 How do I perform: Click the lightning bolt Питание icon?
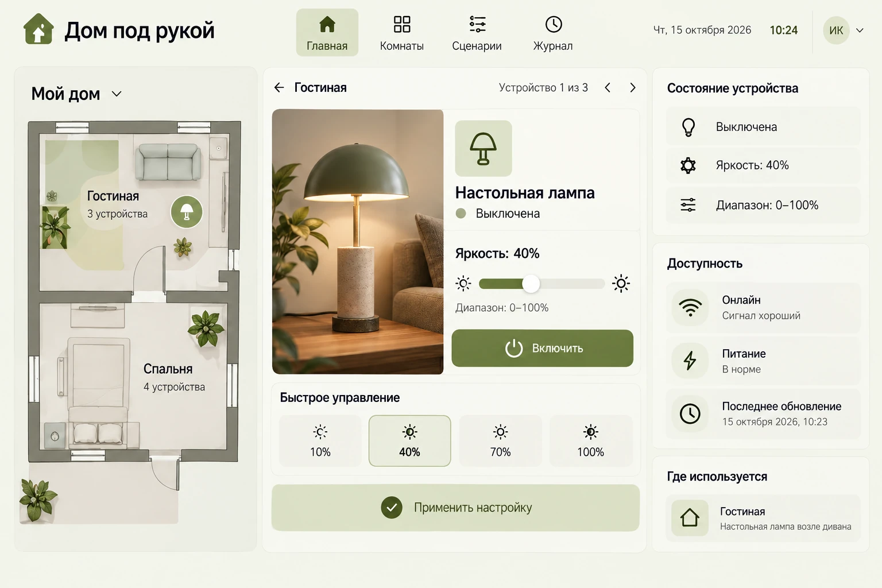pos(690,361)
